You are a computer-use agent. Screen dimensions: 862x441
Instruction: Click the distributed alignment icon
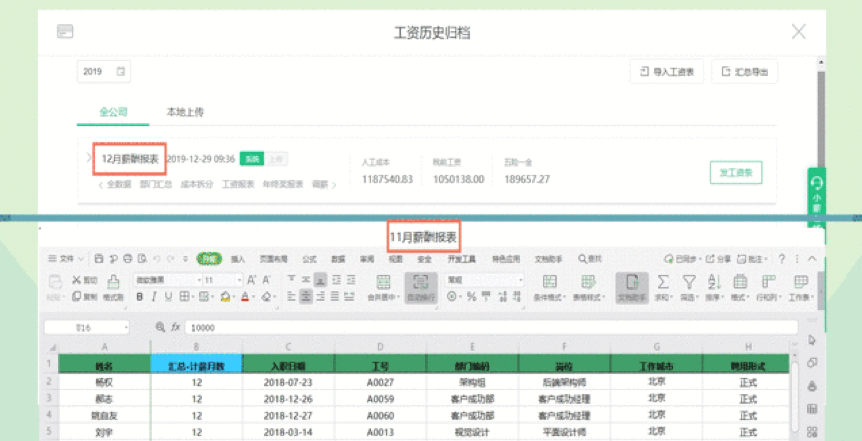(x=349, y=297)
